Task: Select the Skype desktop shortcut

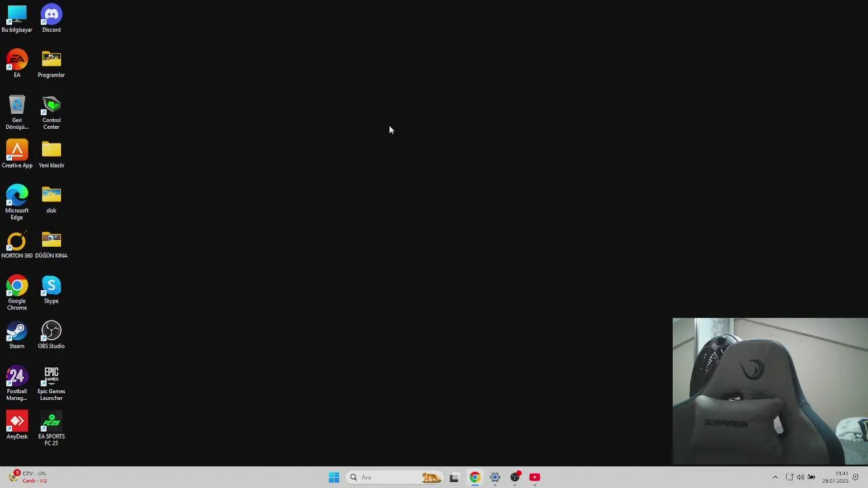Action: point(52,290)
